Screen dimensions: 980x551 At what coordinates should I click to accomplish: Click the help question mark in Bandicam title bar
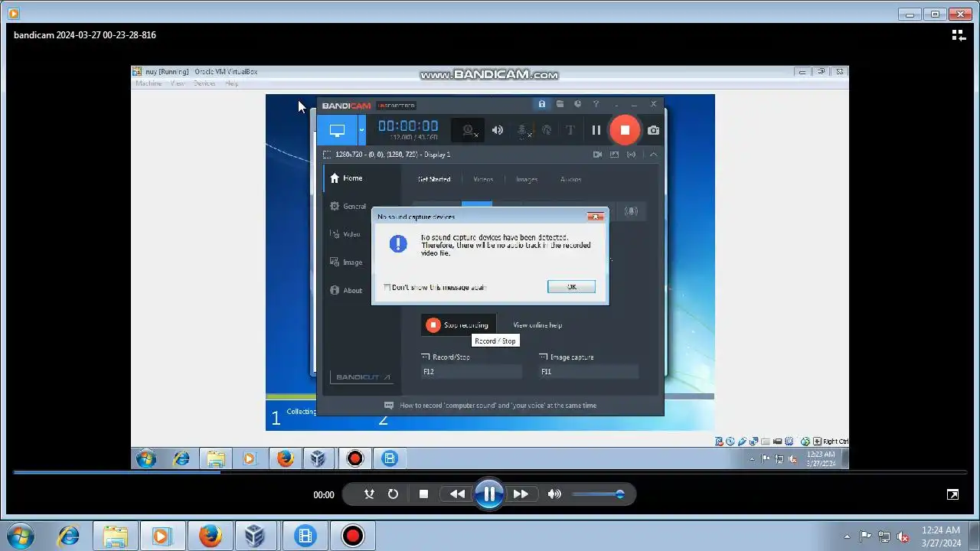tap(596, 104)
